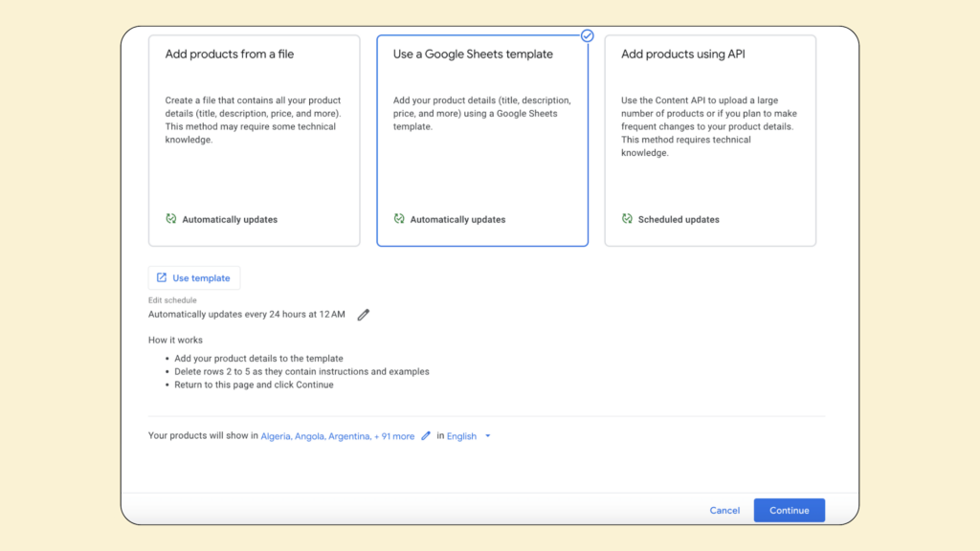
Task: Click the sync icon beside Scheduled updates
Action: point(627,219)
